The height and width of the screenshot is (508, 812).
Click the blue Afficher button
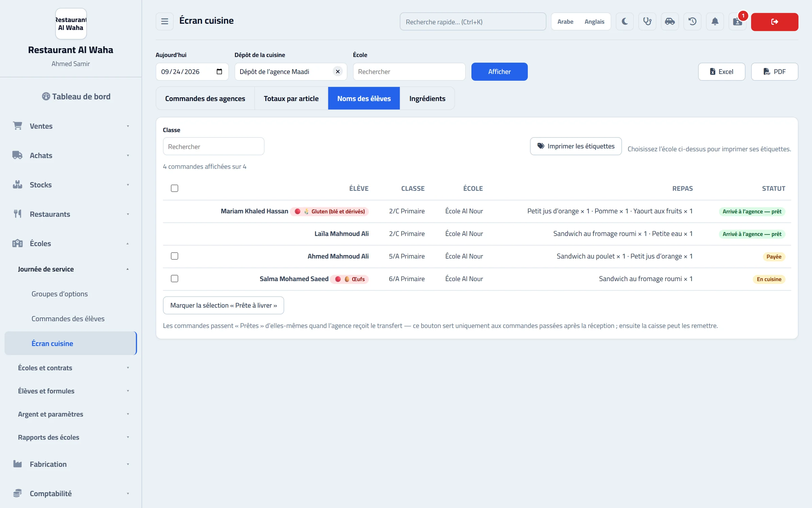click(x=499, y=71)
